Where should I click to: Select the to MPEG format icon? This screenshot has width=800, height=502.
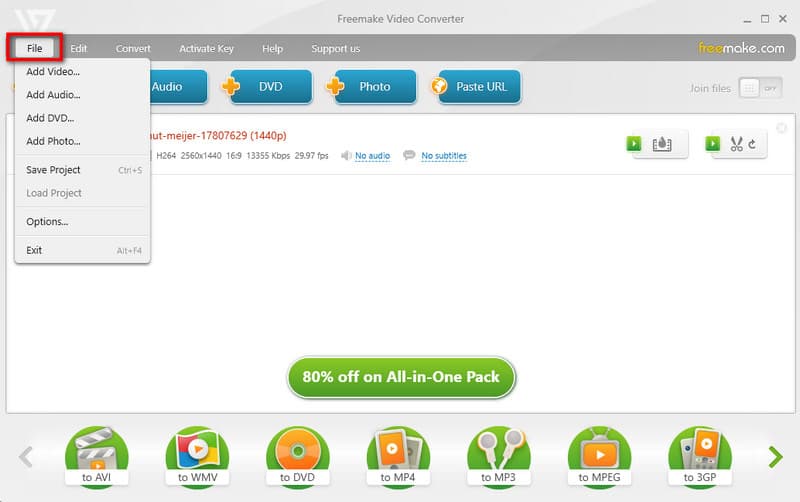tap(599, 457)
